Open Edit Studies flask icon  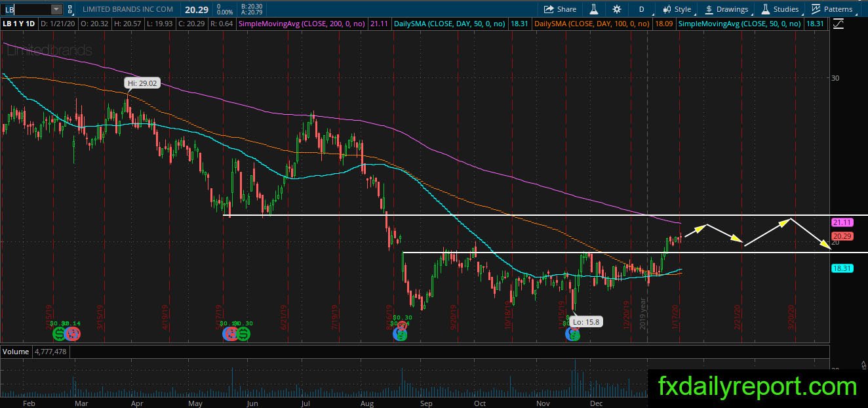click(x=594, y=9)
